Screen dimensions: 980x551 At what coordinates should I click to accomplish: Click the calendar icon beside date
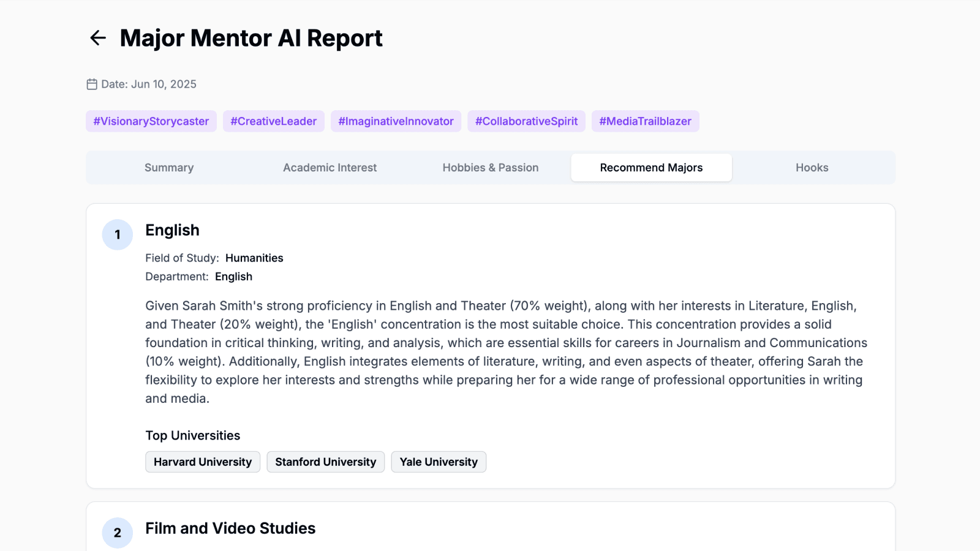(x=92, y=84)
